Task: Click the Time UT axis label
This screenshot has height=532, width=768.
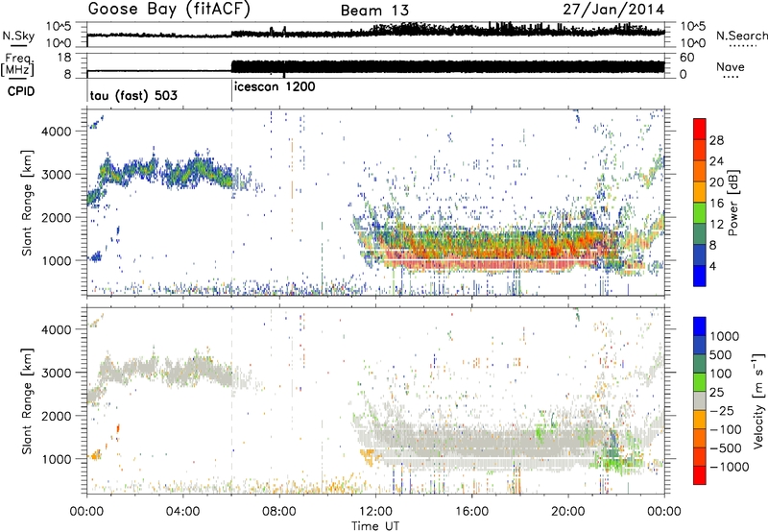Action: point(375,526)
